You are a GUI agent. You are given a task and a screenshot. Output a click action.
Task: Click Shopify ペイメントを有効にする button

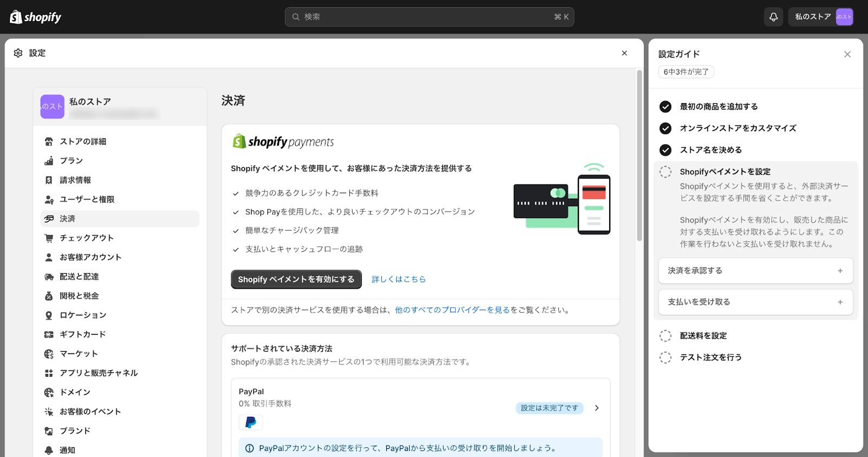click(x=296, y=280)
